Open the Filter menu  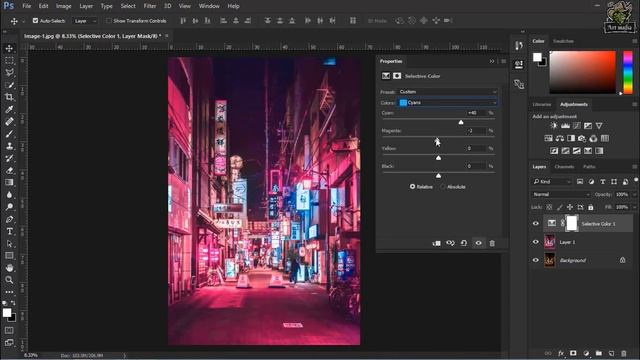[x=150, y=6]
